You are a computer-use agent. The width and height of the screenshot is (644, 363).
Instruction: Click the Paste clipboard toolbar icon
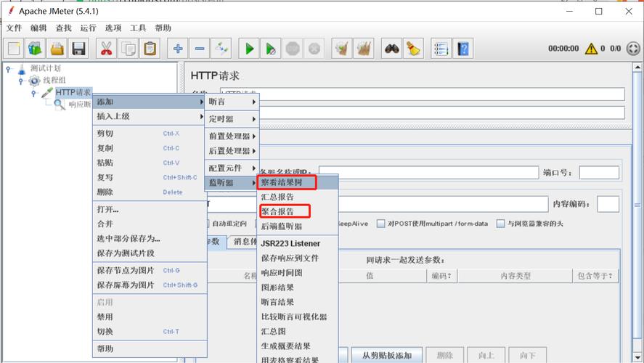150,49
